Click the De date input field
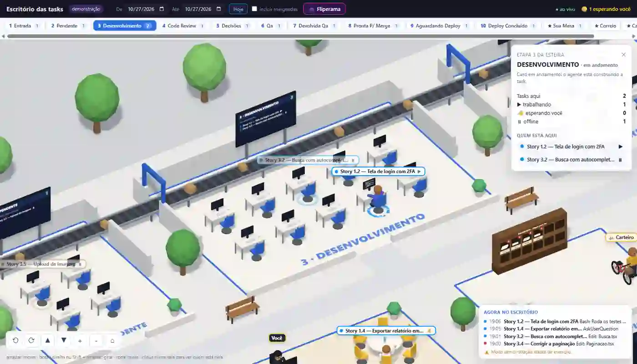This screenshot has height=364, width=637. [x=146, y=9]
